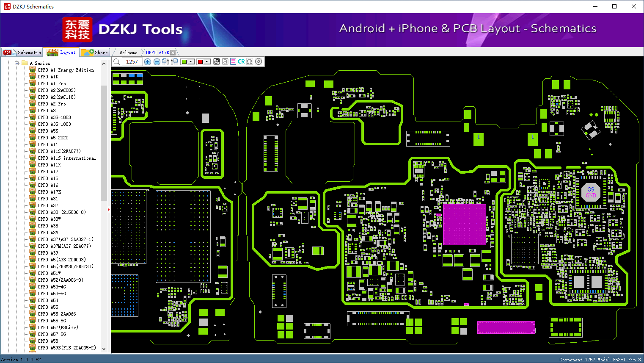This screenshot has width=644, height=363.
Task: Click the CR toolbar icon
Action: point(241,62)
